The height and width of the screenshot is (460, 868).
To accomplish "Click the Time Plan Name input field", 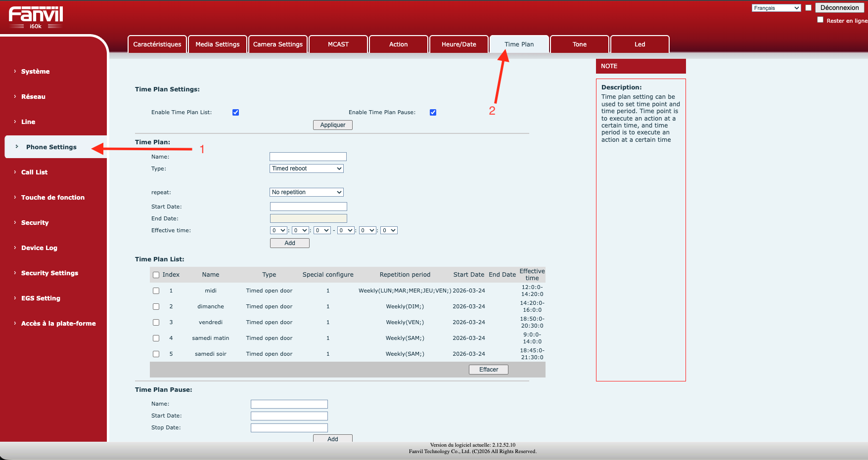I will [308, 157].
